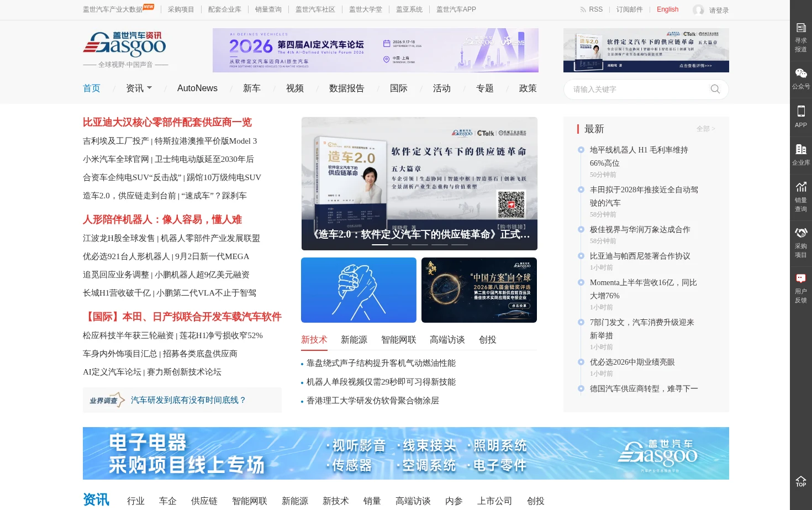Select the 新技术 tab
812x510 pixels.
(314, 340)
